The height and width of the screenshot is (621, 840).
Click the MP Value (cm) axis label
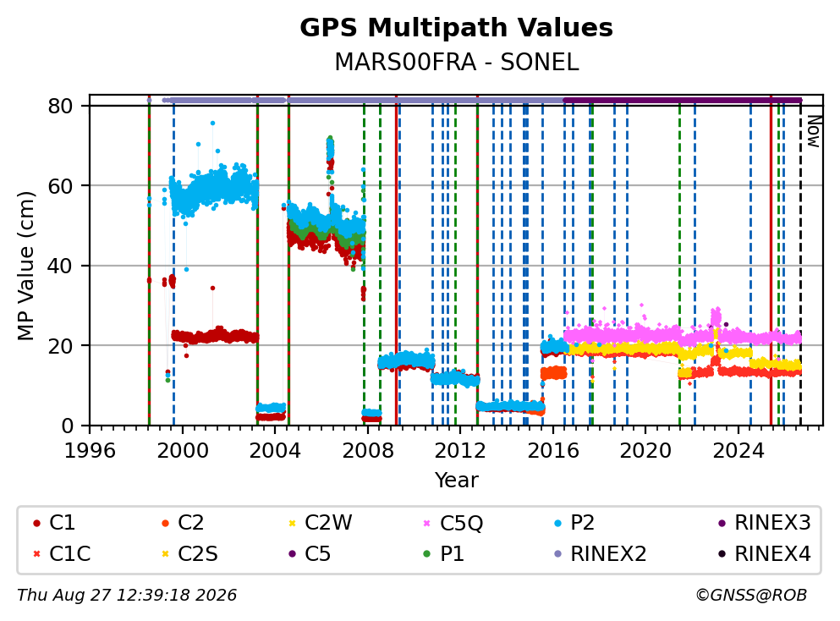[25, 266]
